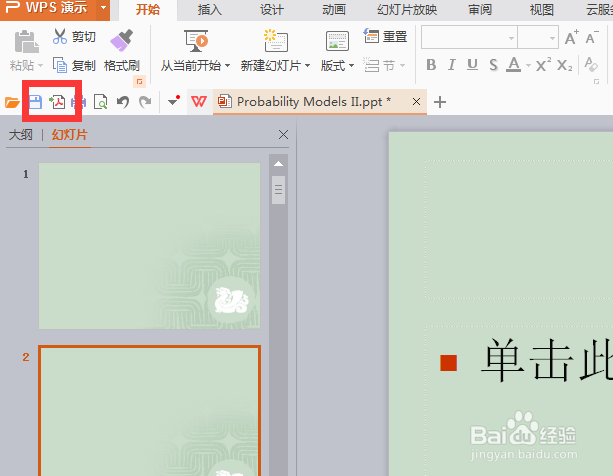Open the slide Layout icon
The height and width of the screenshot is (476, 613).
coord(337,41)
